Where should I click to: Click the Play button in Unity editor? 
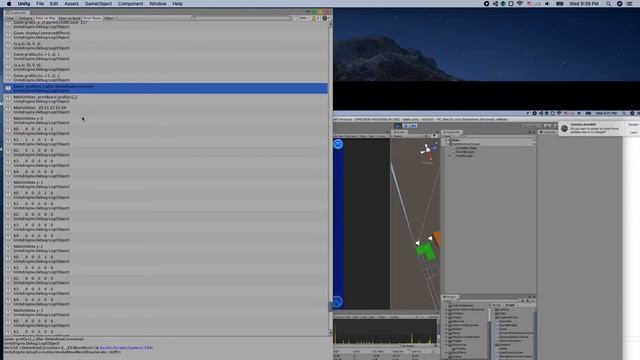(x=398, y=126)
